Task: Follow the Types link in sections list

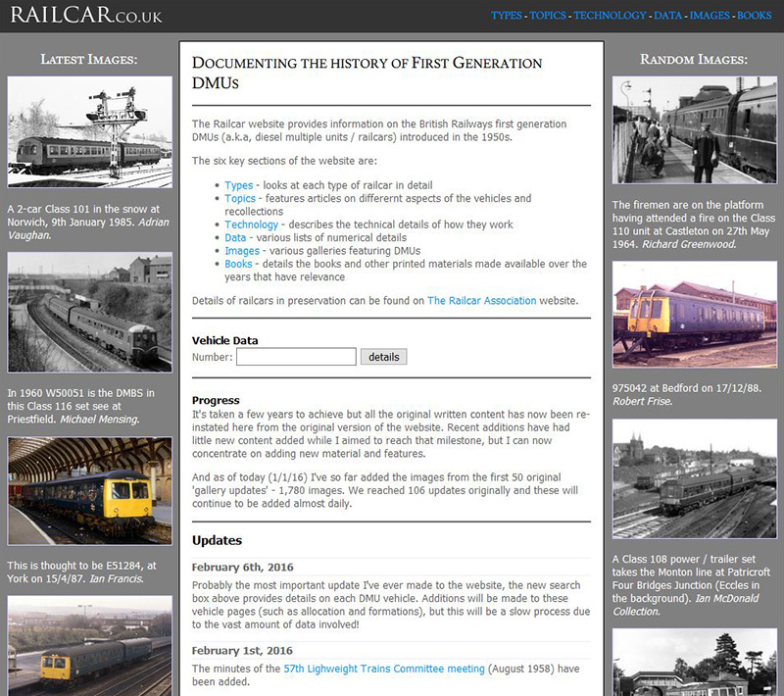Action: click(238, 185)
